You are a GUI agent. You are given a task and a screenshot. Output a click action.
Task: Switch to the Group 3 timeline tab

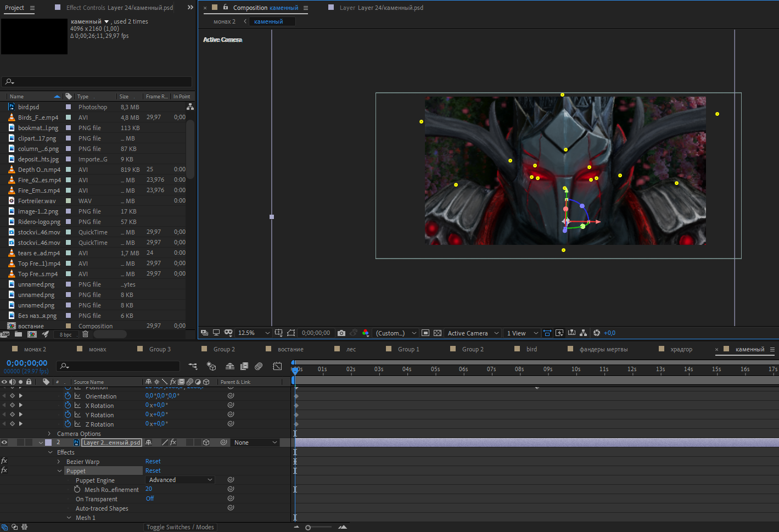[160, 349]
